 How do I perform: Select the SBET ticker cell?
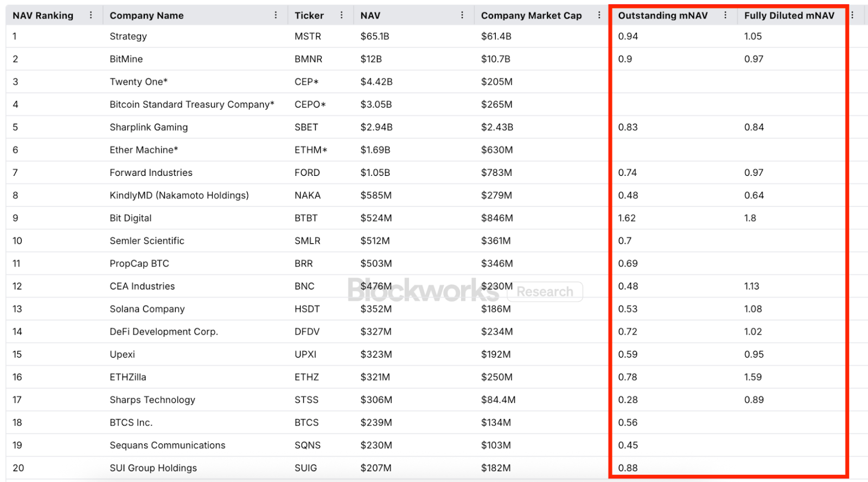click(x=307, y=128)
